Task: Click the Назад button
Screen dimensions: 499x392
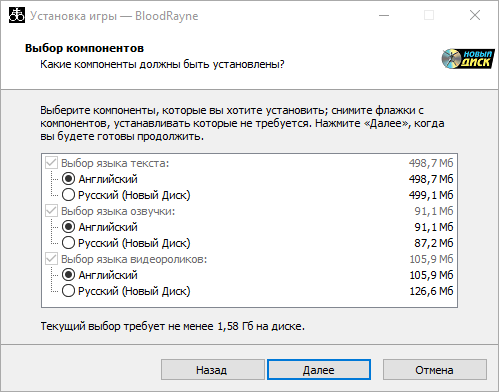Action: coord(213,370)
